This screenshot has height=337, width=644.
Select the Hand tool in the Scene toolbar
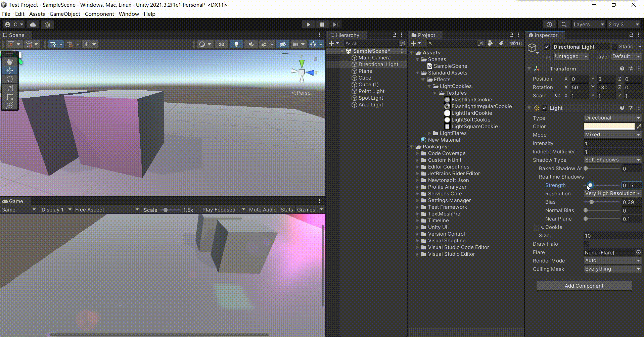[x=10, y=61]
